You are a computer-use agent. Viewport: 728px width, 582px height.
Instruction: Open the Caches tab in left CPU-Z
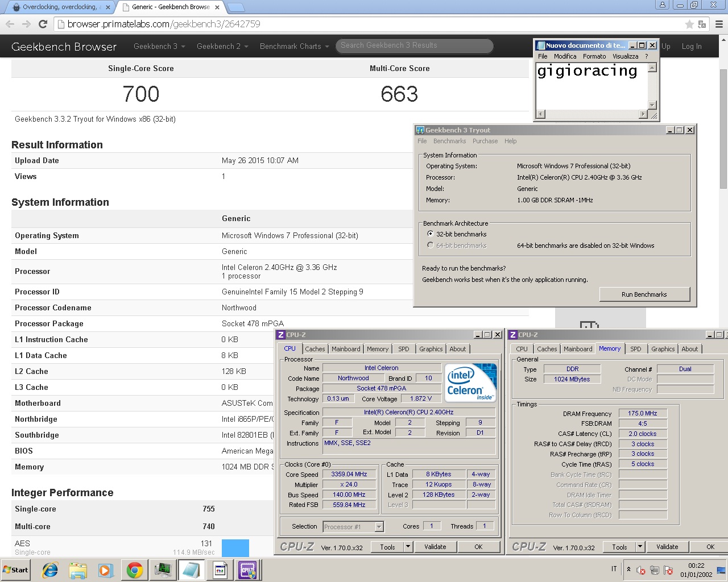[x=315, y=349]
